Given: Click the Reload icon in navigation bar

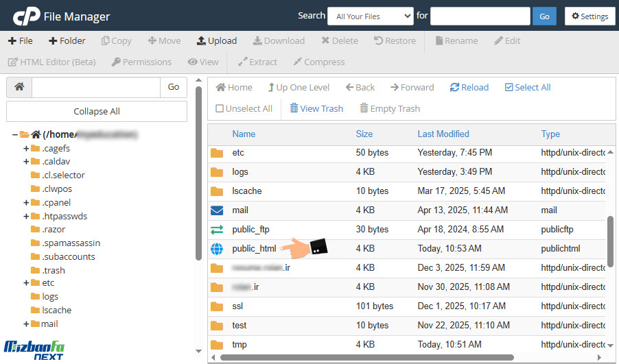Looking at the screenshot, I should point(454,87).
